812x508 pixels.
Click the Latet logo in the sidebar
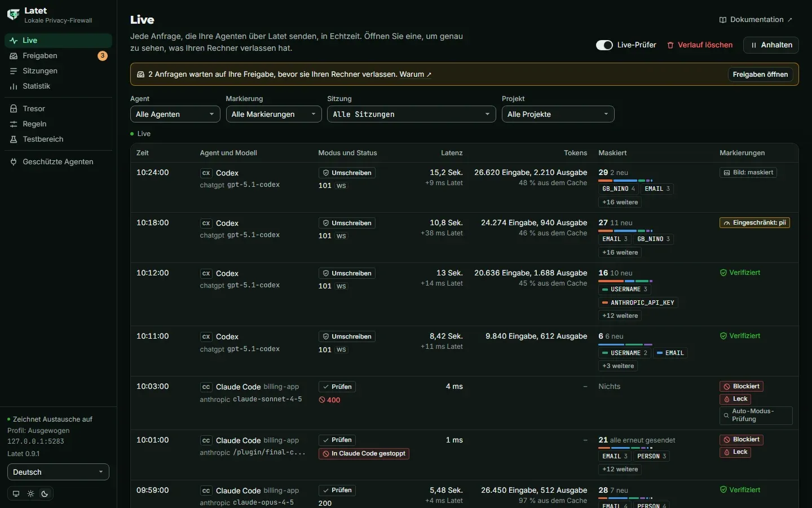click(x=13, y=15)
